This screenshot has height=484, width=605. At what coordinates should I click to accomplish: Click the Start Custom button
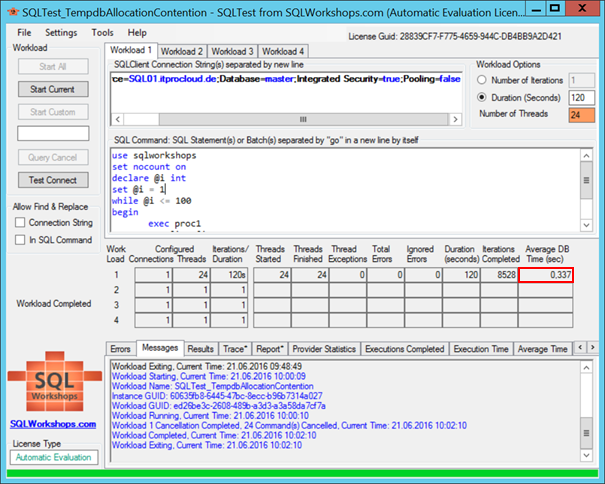coord(53,112)
